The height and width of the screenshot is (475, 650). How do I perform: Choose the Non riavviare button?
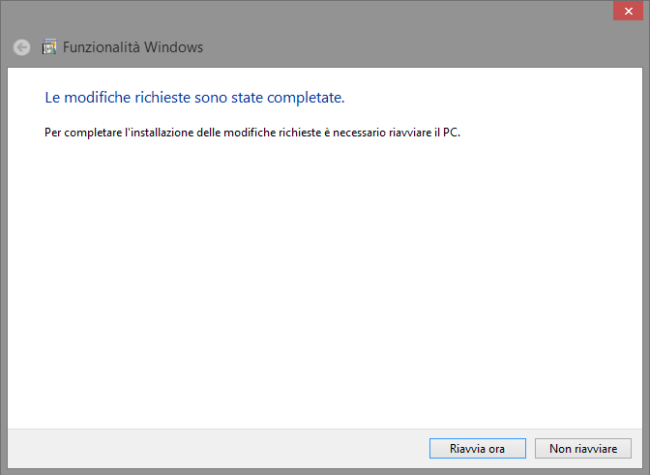[583, 448]
